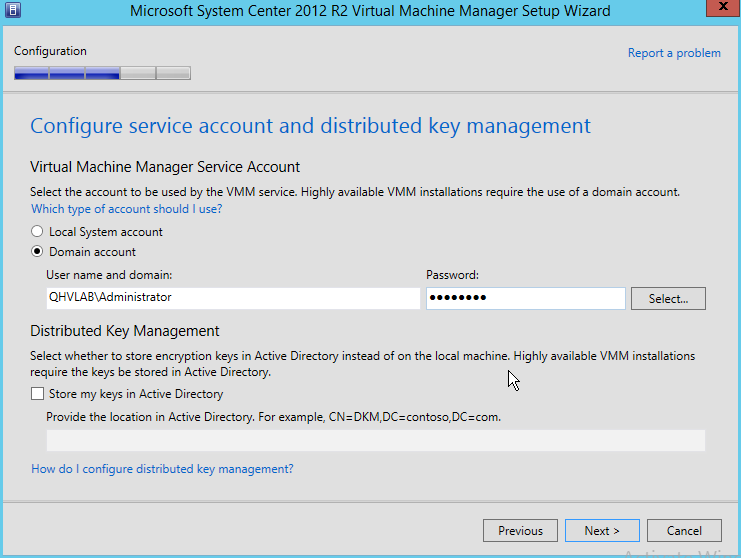741x558 pixels.
Task: Click the wizard window title bar text
Action: pyautogui.click(x=370, y=12)
